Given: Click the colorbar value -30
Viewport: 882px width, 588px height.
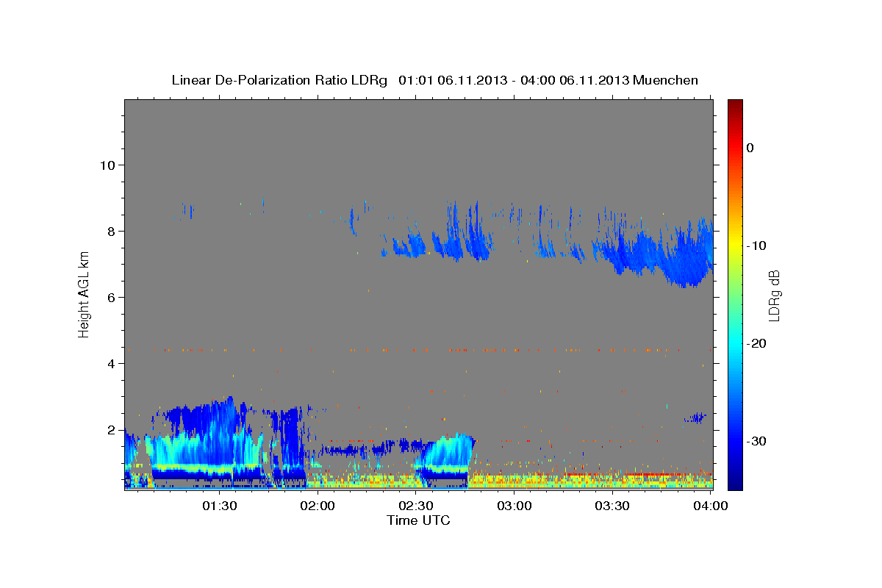Looking at the screenshot, I should point(757,441).
